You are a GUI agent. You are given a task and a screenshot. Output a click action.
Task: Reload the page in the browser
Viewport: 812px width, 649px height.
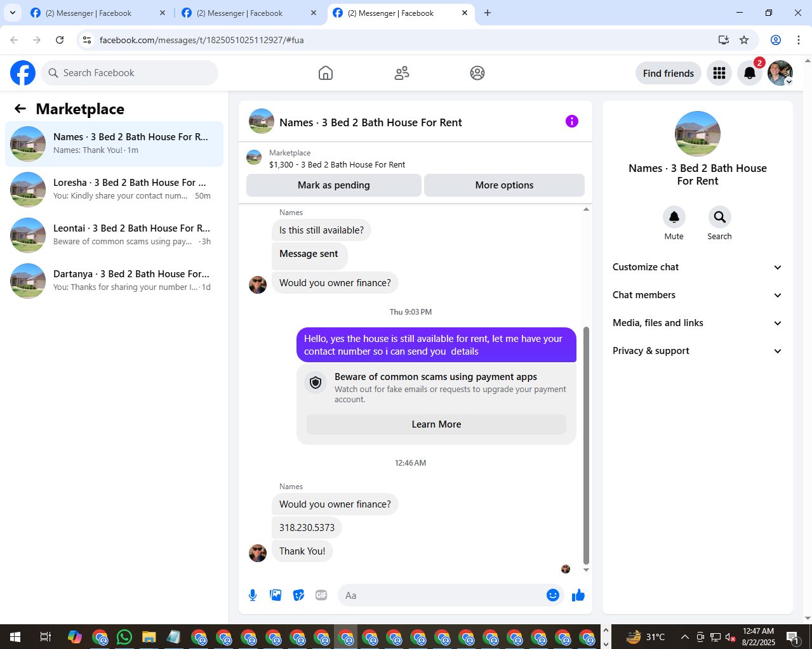coord(60,40)
